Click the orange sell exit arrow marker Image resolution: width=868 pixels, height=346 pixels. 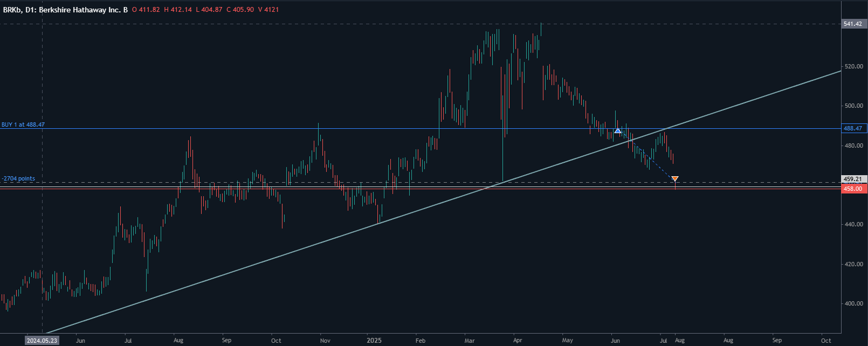coord(675,179)
